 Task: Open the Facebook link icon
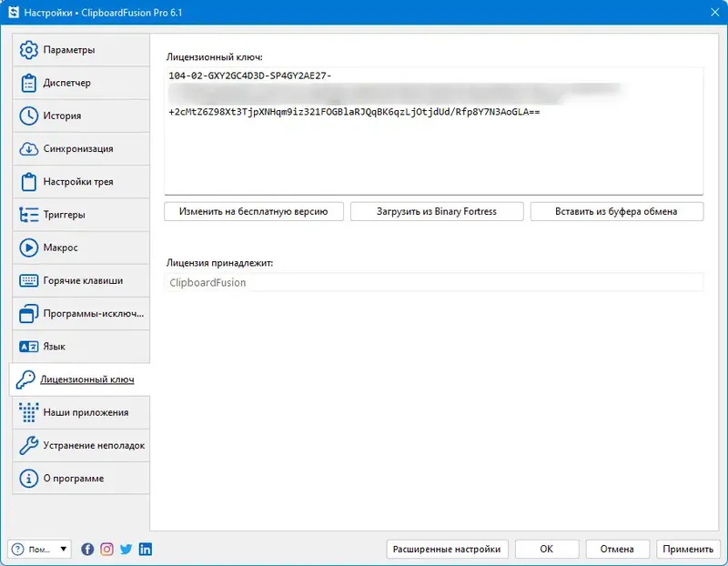87,550
